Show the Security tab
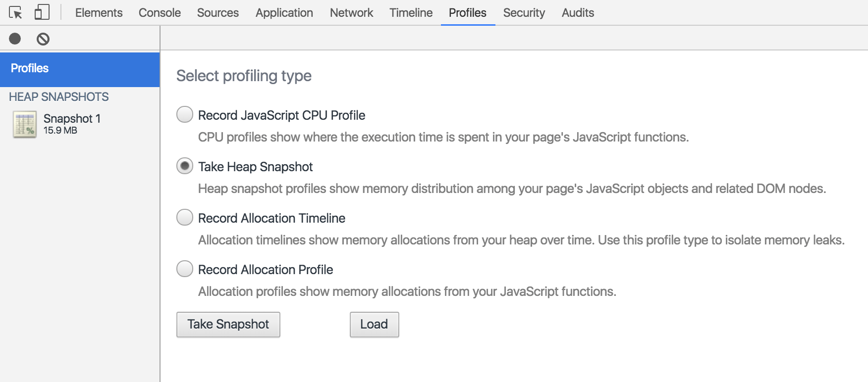The height and width of the screenshot is (382, 868). click(524, 13)
